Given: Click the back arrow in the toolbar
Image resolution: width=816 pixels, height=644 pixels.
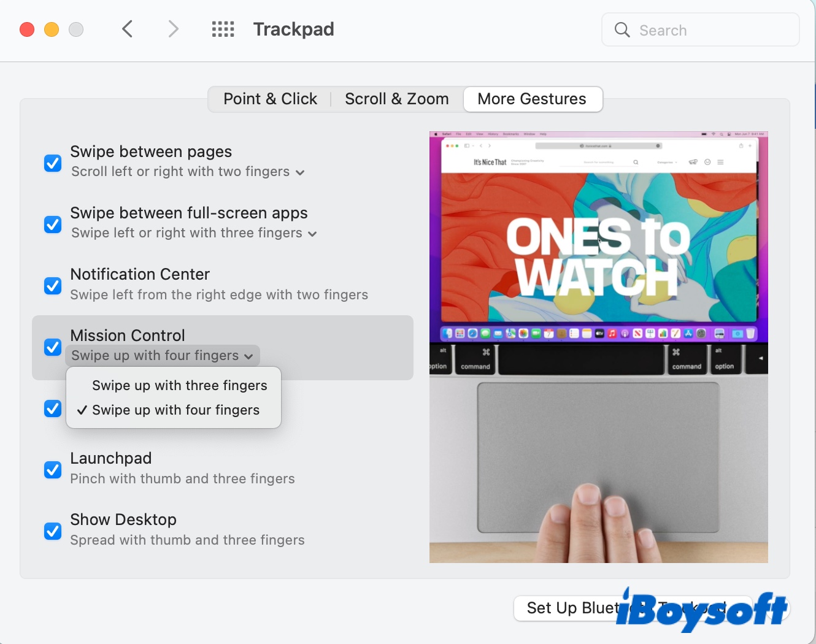Looking at the screenshot, I should click(x=127, y=29).
